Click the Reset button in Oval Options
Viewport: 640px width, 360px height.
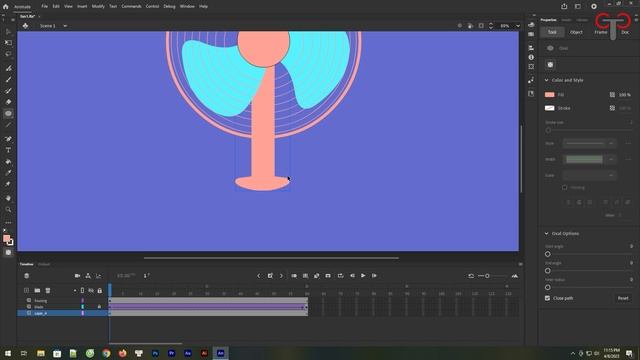pyautogui.click(x=623, y=298)
